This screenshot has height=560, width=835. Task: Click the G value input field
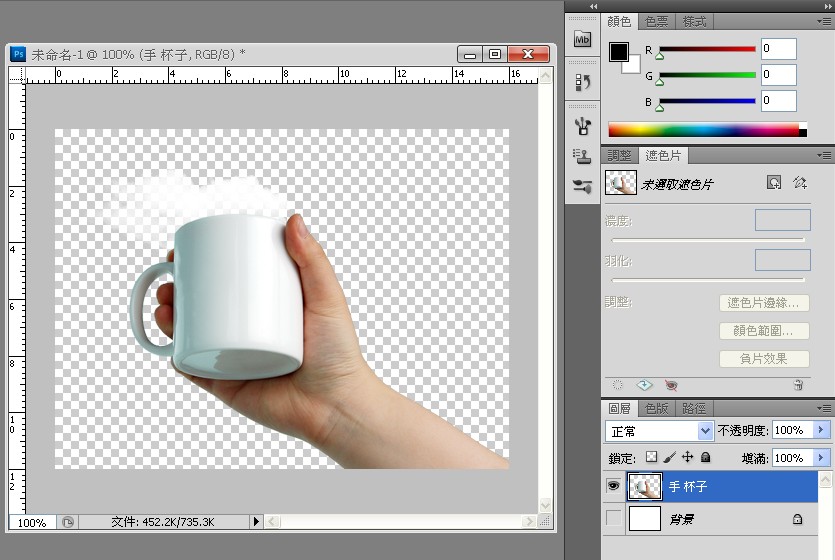(779, 75)
